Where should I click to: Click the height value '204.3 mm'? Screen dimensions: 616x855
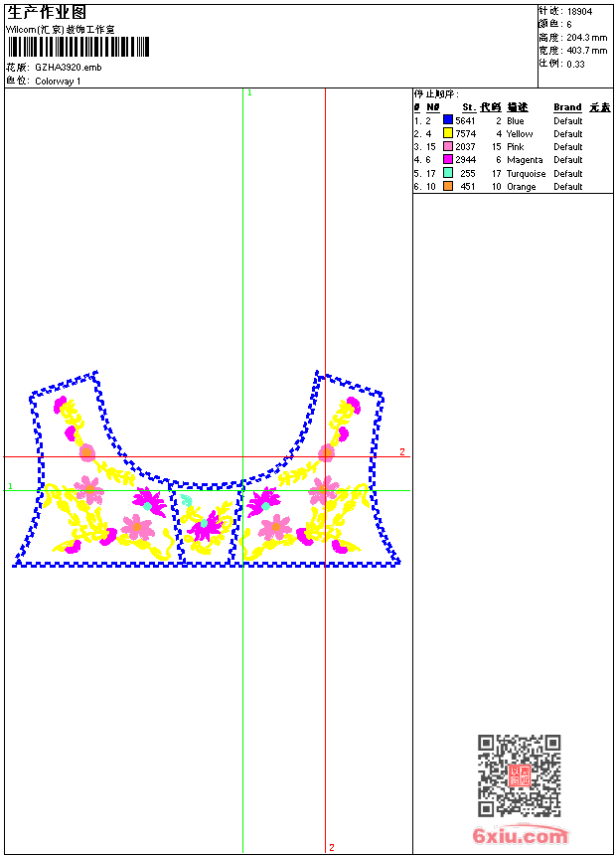pyautogui.click(x=586, y=38)
